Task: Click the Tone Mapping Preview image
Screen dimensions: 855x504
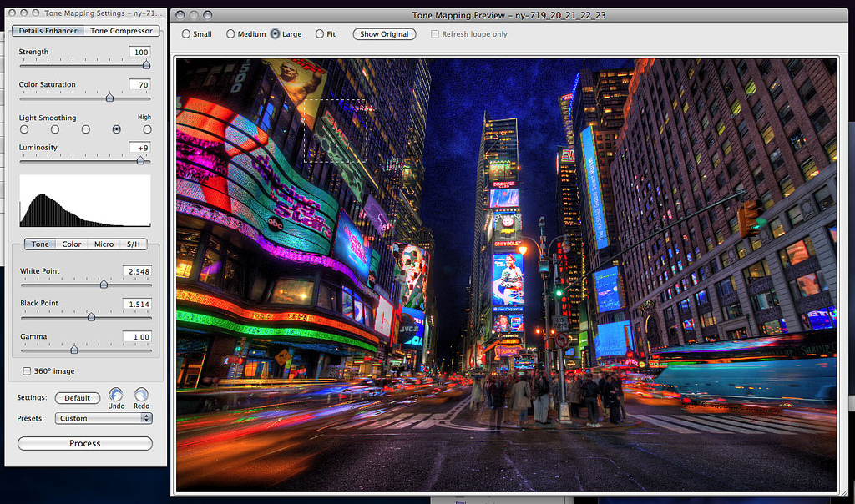Action: click(507, 275)
